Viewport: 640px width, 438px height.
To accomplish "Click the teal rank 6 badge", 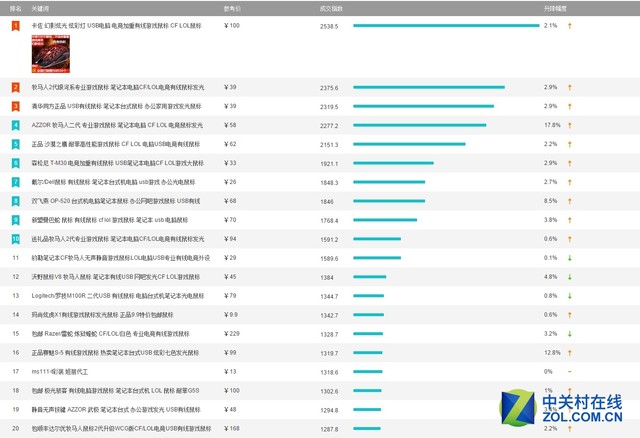I will [16, 163].
